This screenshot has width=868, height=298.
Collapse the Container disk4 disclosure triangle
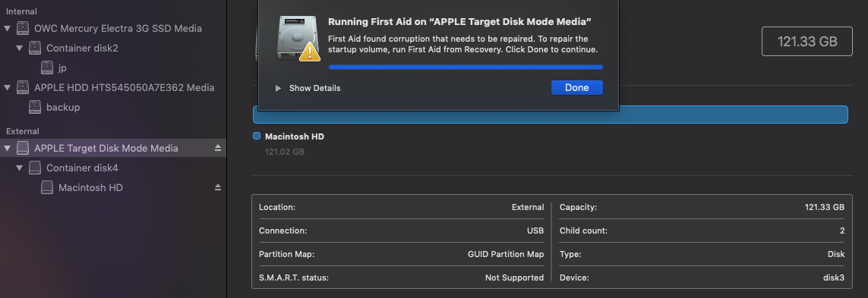[20, 168]
